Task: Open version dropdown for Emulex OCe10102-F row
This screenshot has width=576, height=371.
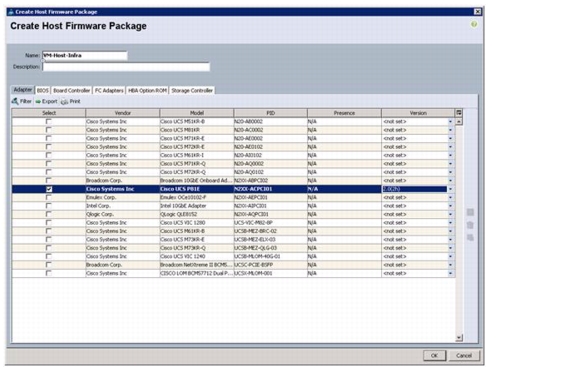Action: coord(450,198)
